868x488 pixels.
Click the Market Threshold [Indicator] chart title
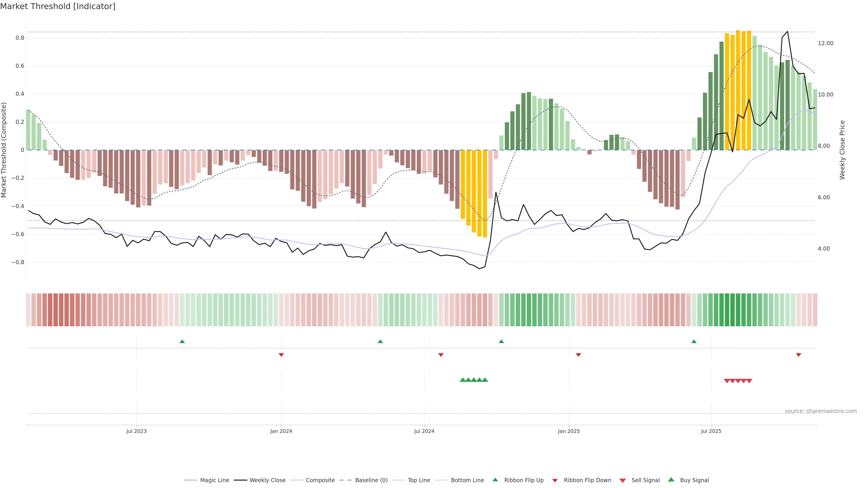[x=58, y=6]
